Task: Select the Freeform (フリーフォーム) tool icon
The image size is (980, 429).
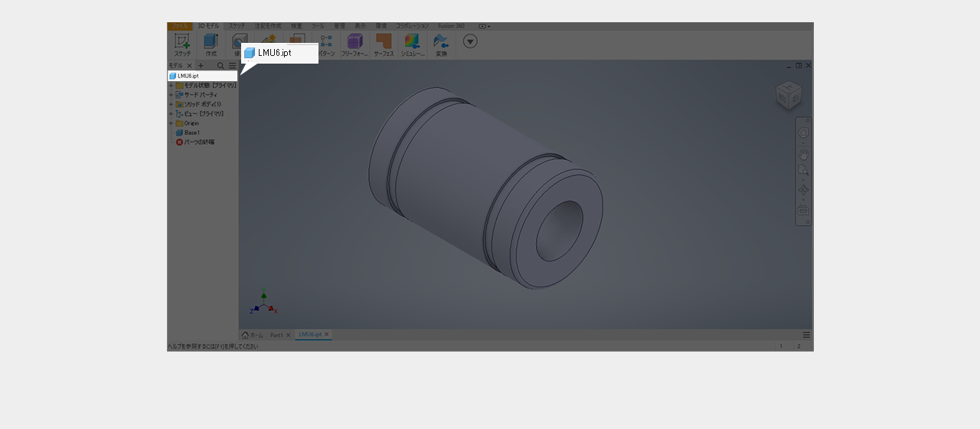Action: coord(354,42)
